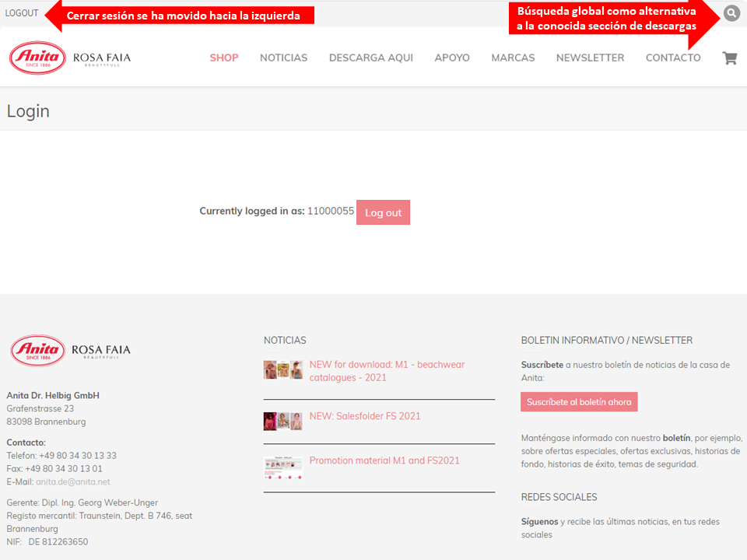The height and width of the screenshot is (560, 747).
Task: Click the Suscríbete al boletín ahora button
Action: [x=579, y=402]
